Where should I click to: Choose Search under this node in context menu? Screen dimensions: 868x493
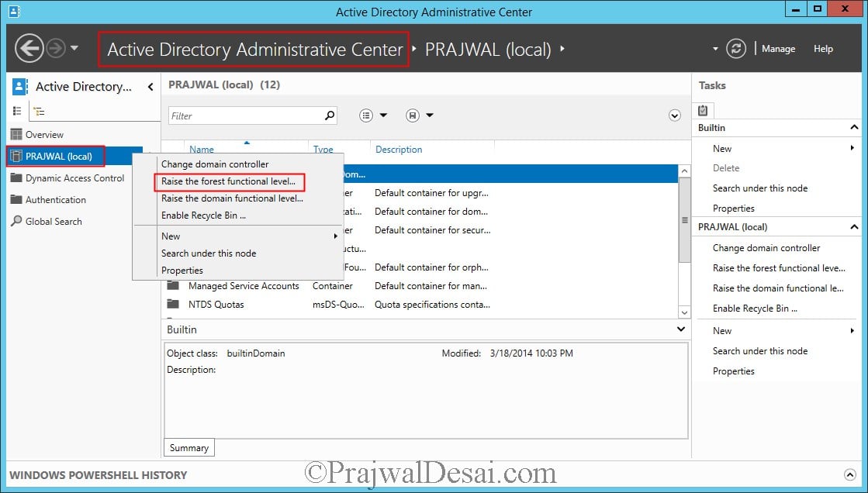click(x=209, y=253)
